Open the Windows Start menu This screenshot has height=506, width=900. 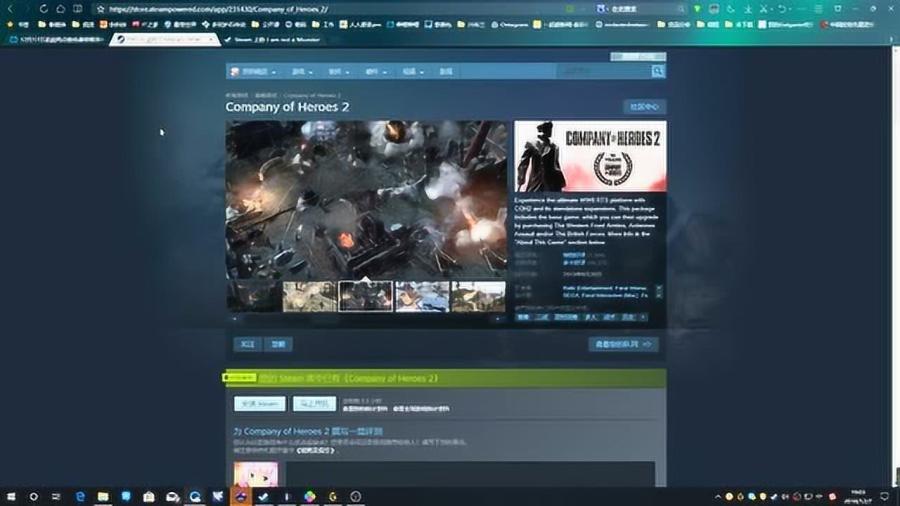pyautogui.click(x=11, y=496)
